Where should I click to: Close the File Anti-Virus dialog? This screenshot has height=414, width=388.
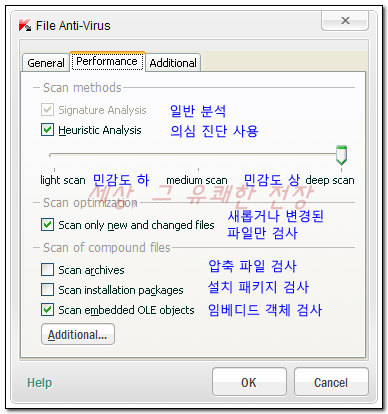345,21
